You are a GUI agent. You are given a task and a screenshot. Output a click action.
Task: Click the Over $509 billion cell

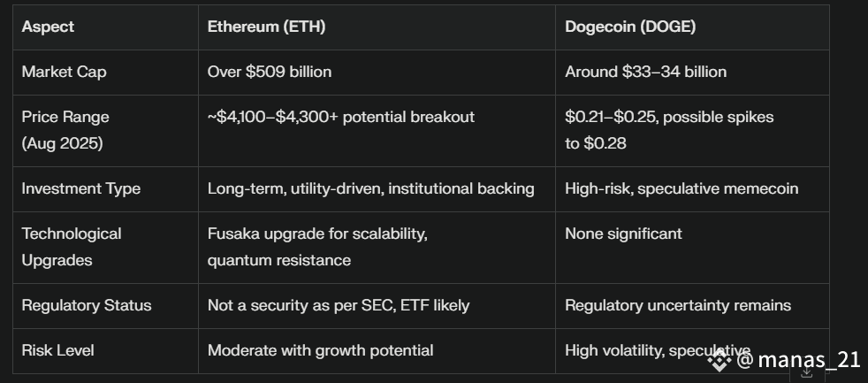pos(270,72)
